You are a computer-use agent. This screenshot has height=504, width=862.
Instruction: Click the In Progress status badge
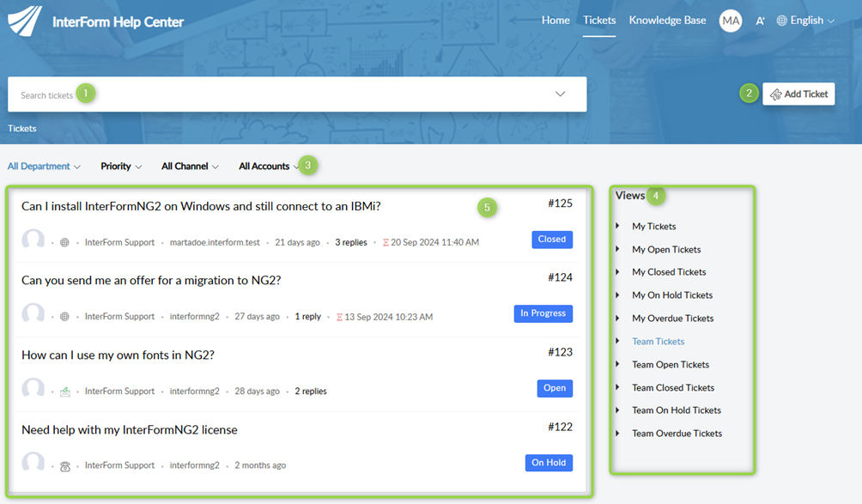543,314
